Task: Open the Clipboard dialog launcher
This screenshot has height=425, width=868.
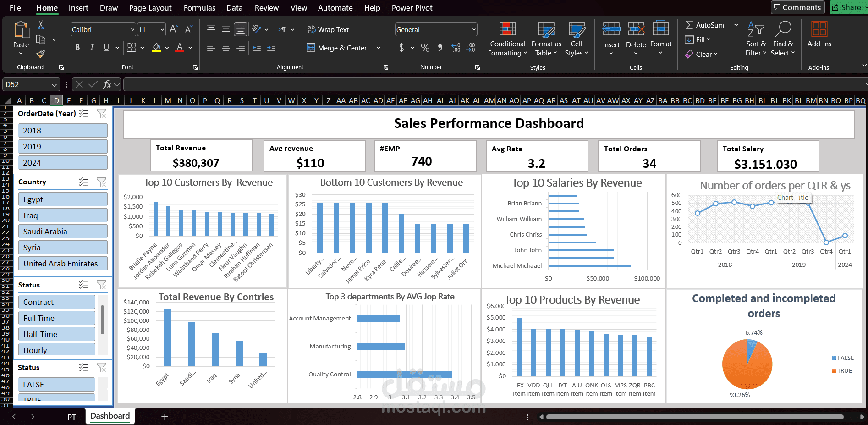Action: click(61, 67)
